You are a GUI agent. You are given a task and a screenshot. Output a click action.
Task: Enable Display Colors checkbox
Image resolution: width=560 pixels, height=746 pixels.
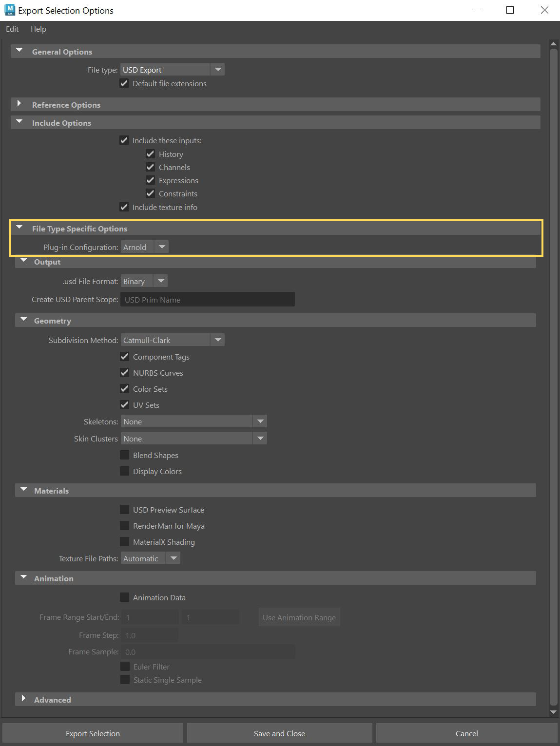tap(124, 471)
